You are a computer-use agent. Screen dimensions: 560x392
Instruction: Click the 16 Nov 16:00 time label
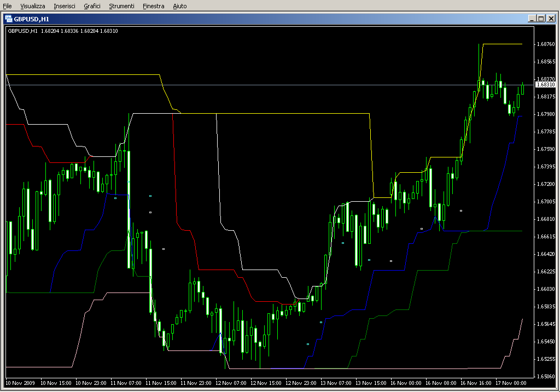(476, 383)
